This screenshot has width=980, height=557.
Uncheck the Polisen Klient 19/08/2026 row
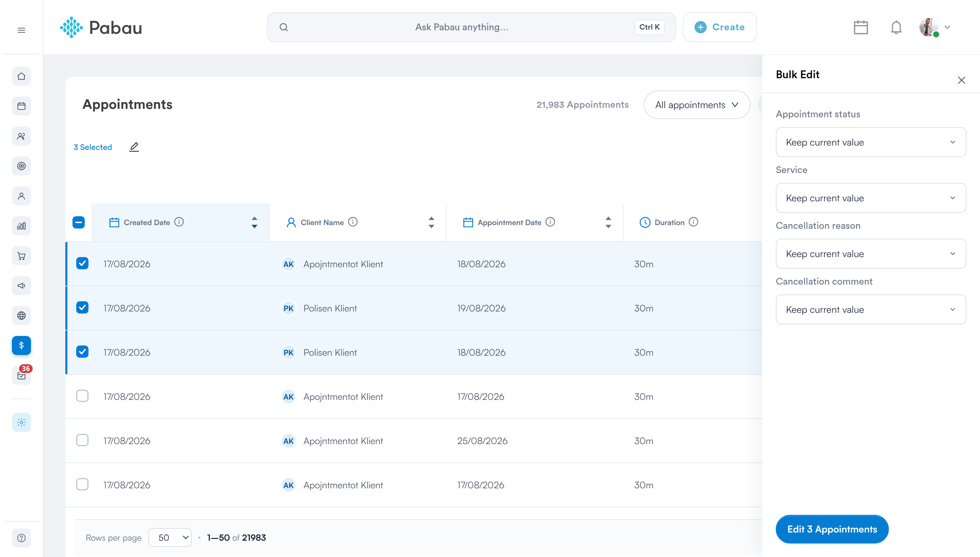(x=82, y=307)
